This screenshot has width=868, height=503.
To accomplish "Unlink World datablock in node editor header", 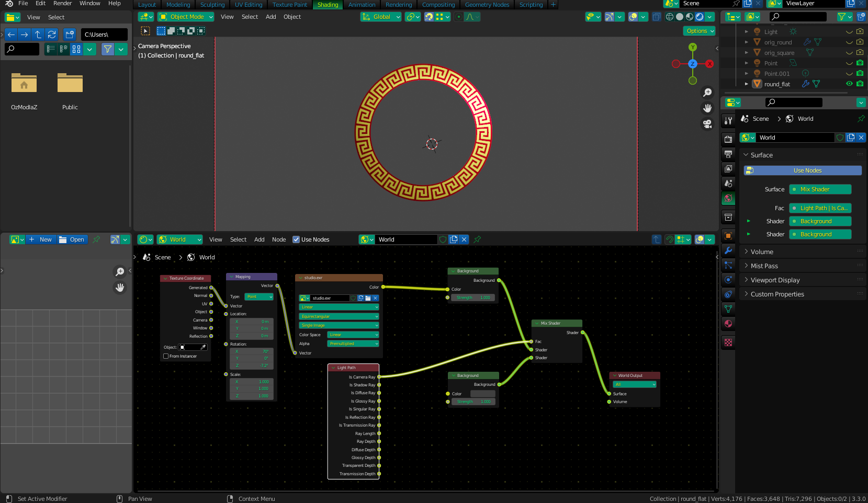I will pyautogui.click(x=464, y=239).
